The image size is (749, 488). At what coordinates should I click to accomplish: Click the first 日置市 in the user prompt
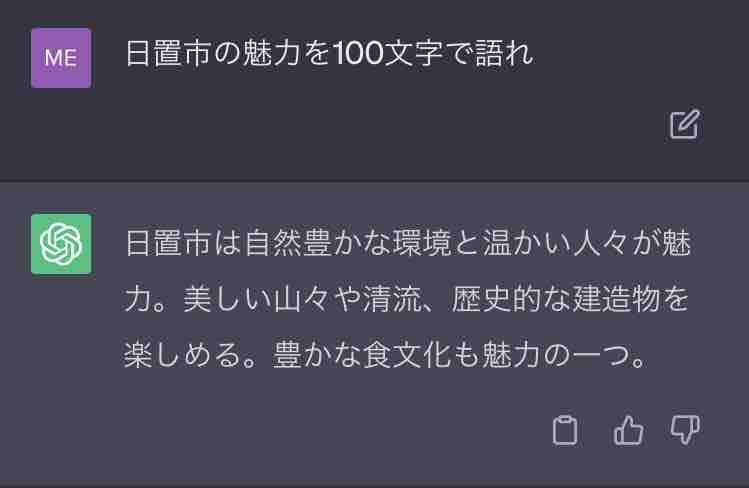[x=169, y=53]
